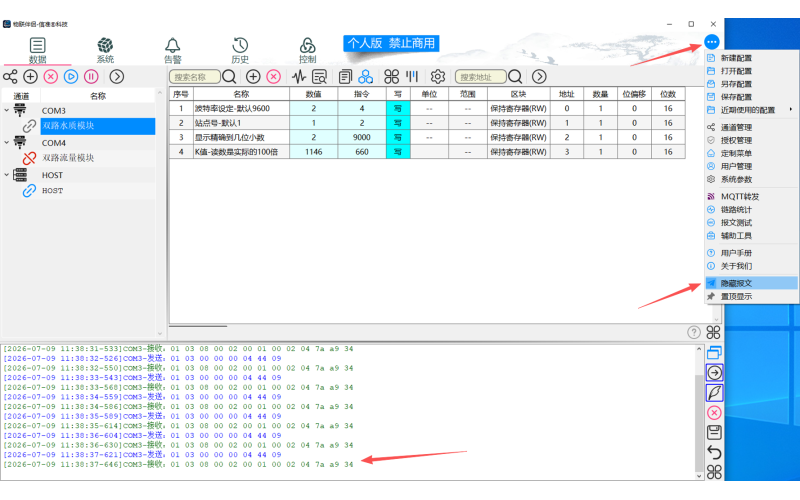Add a data point with center plus icon
This screenshot has width=800, height=500.
[253, 77]
